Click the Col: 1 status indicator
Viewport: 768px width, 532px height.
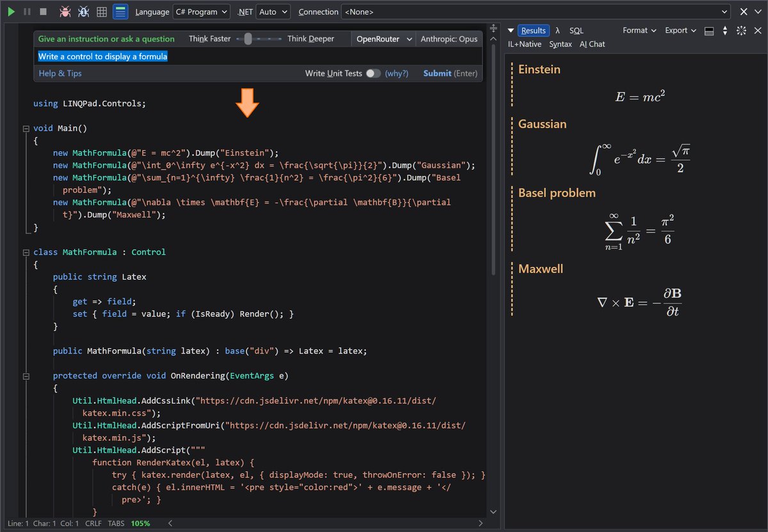pos(70,524)
